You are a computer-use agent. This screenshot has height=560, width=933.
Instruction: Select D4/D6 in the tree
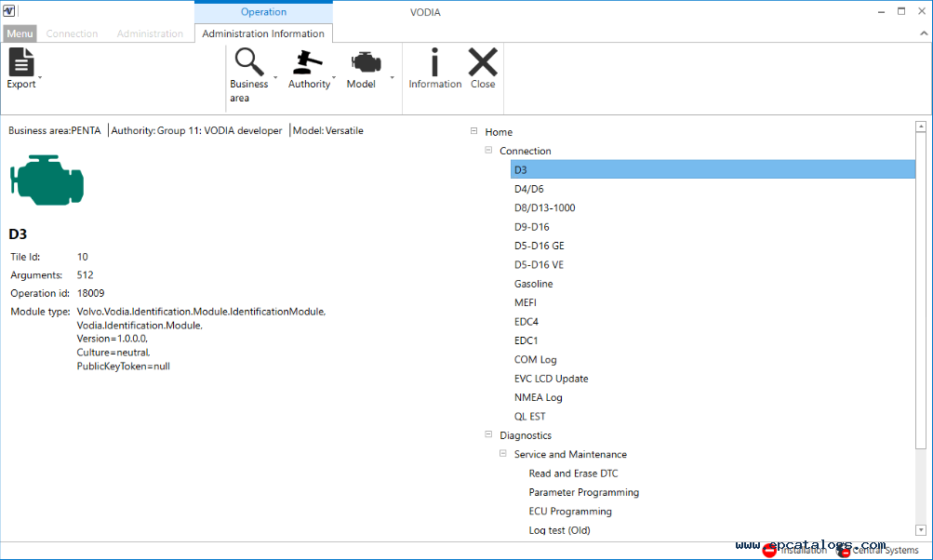(529, 189)
